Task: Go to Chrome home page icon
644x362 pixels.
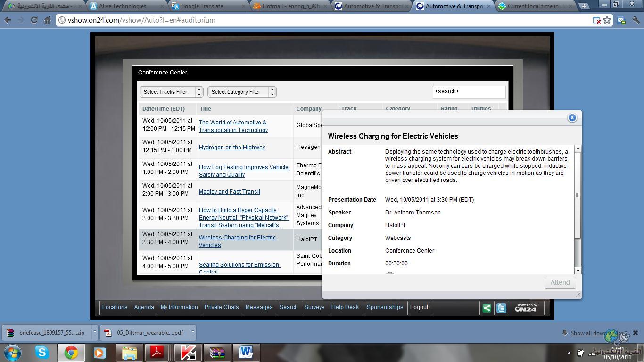Action: pos(47,20)
